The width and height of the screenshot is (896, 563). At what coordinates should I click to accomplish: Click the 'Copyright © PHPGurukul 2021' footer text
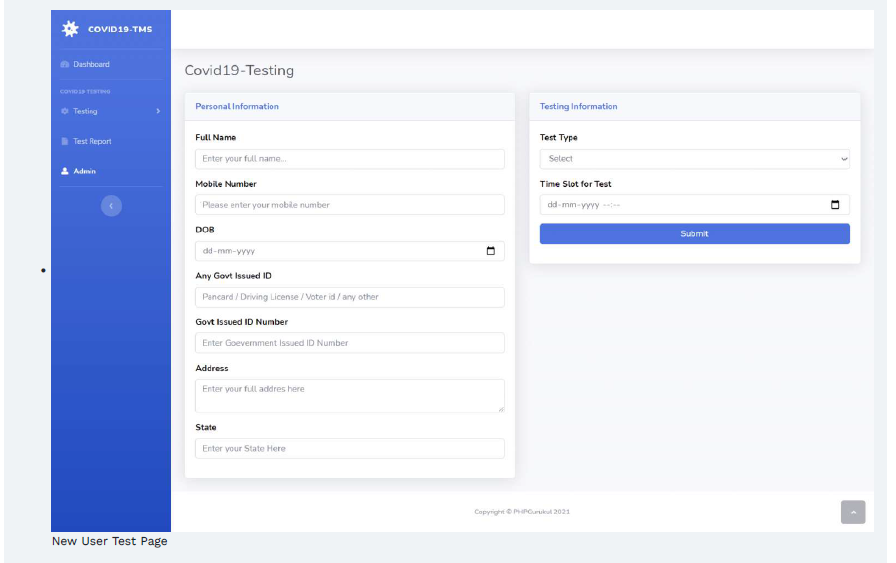[x=522, y=512]
